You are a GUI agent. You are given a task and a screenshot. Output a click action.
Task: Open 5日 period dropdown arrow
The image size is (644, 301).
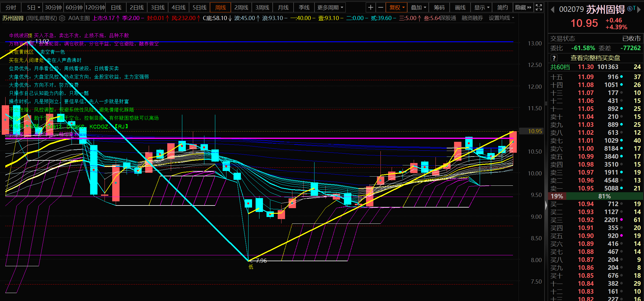[x=39, y=7]
